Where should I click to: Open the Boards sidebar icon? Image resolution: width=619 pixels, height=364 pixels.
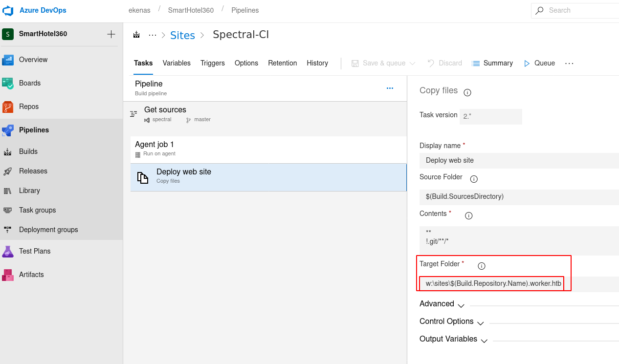(x=8, y=83)
